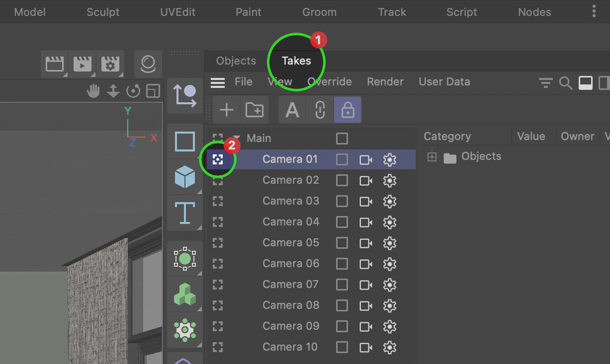Open the Override menu
Viewport: 610px width, 364px height.
(329, 81)
